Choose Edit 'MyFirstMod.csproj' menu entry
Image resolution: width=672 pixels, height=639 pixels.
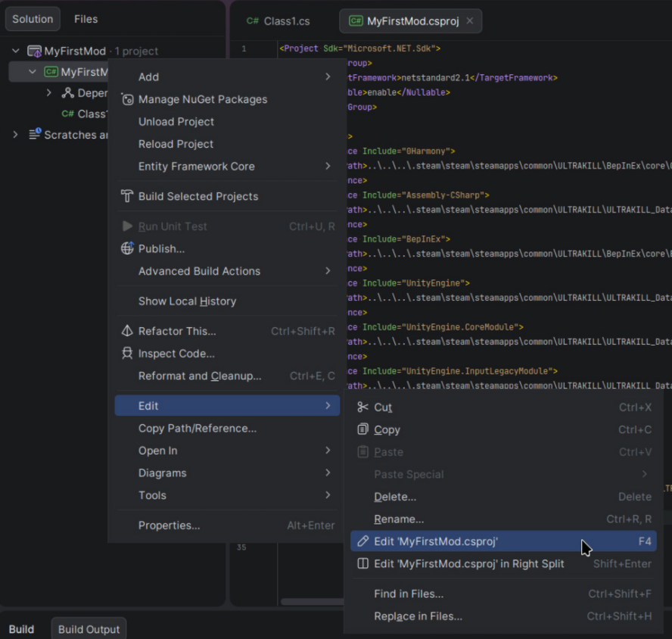tap(436, 541)
